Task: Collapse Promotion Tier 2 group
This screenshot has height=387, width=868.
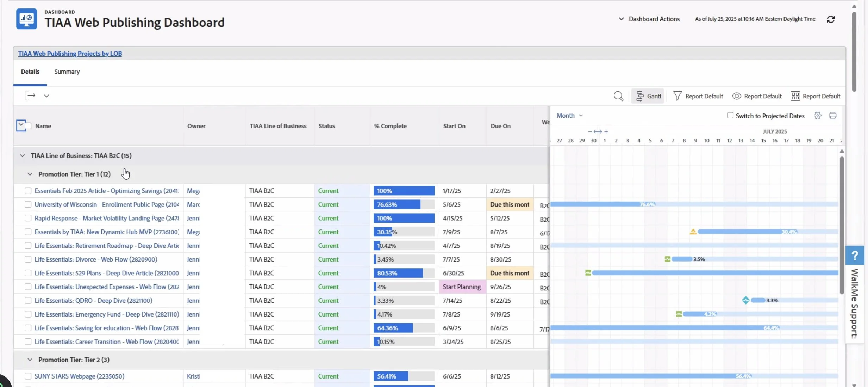Action: coord(30,360)
